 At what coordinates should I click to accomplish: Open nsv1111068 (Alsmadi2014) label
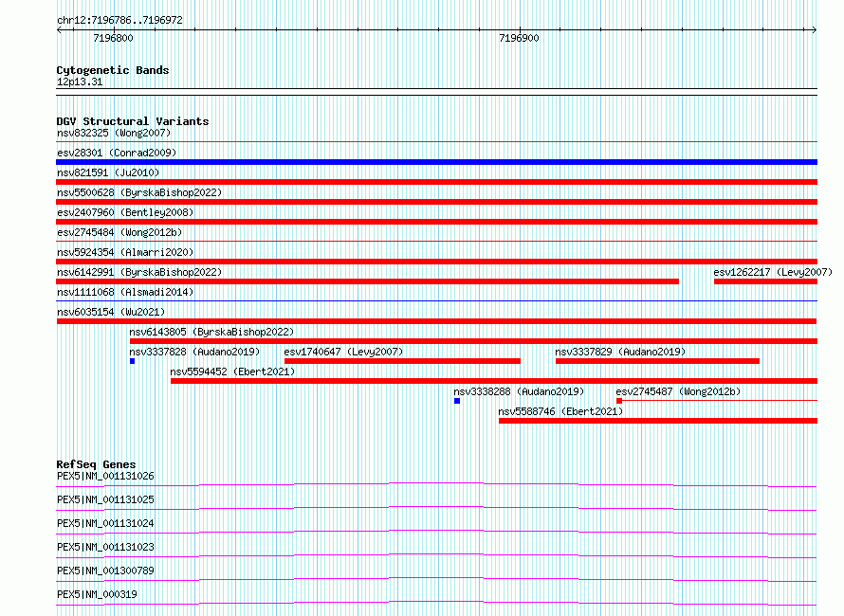tap(125, 292)
